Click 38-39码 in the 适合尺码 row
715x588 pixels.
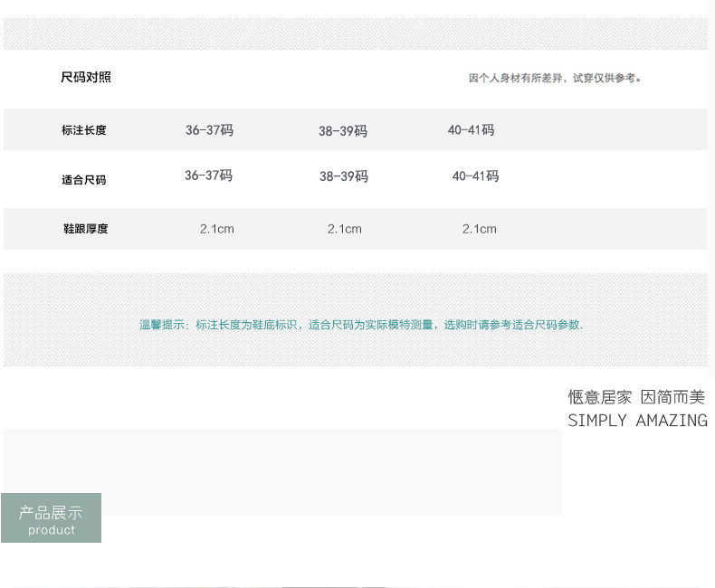[344, 176]
